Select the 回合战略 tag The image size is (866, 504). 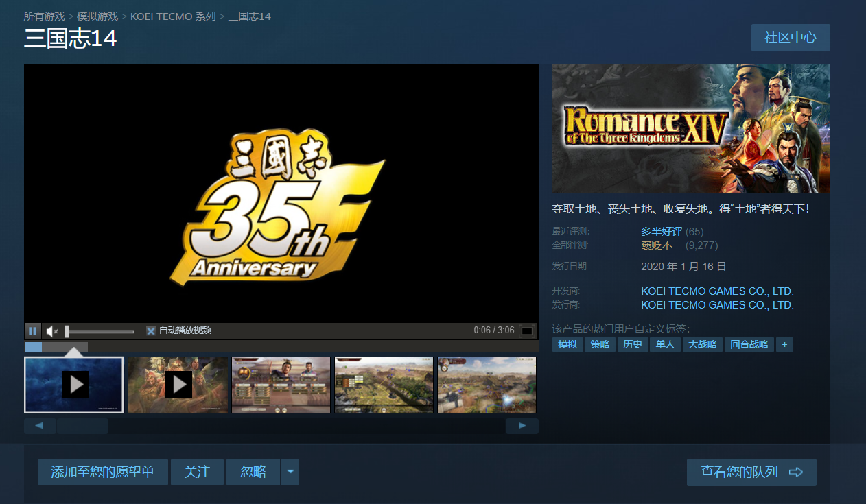click(749, 344)
